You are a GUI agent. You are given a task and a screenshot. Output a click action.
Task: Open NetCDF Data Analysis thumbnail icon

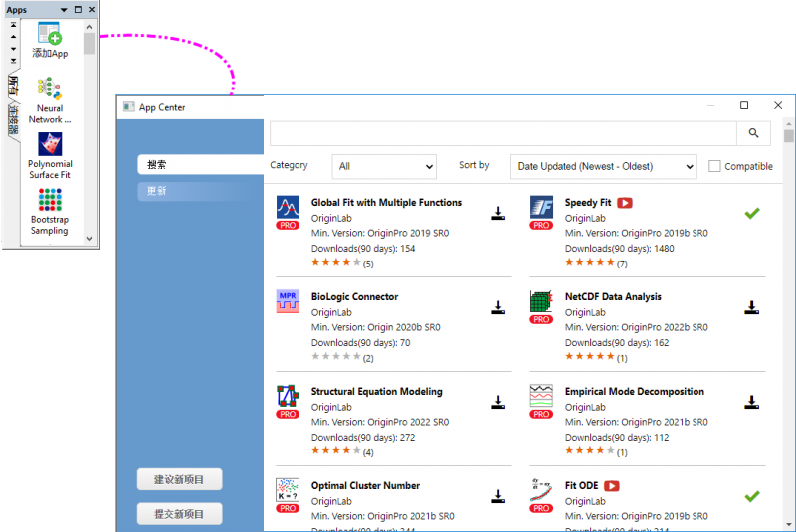pyautogui.click(x=541, y=301)
